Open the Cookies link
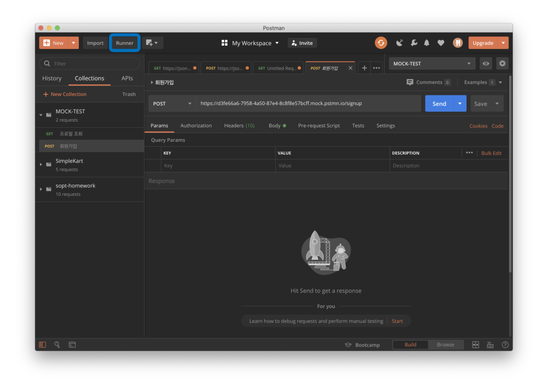Screen dimensions: 550x392 pyautogui.click(x=478, y=126)
